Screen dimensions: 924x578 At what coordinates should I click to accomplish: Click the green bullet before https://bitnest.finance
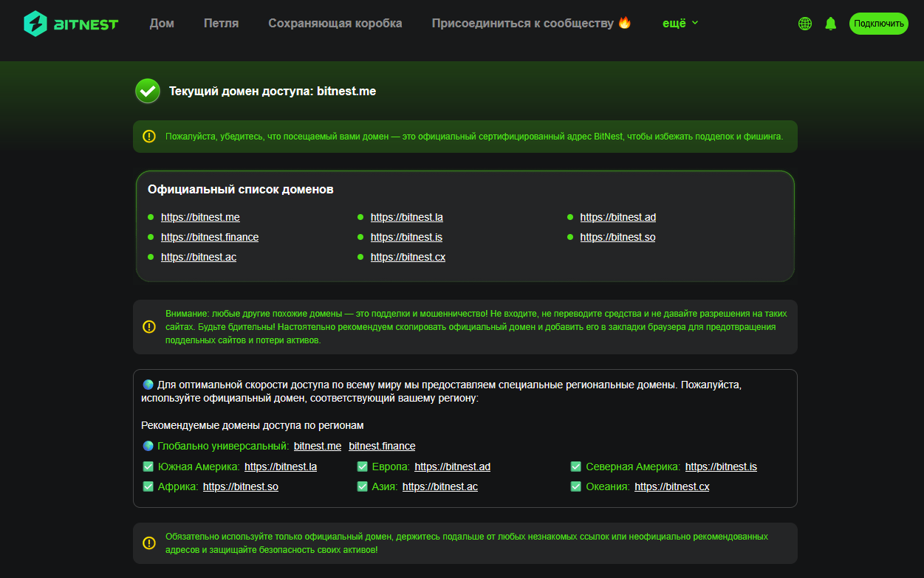(x=151, y=237)
